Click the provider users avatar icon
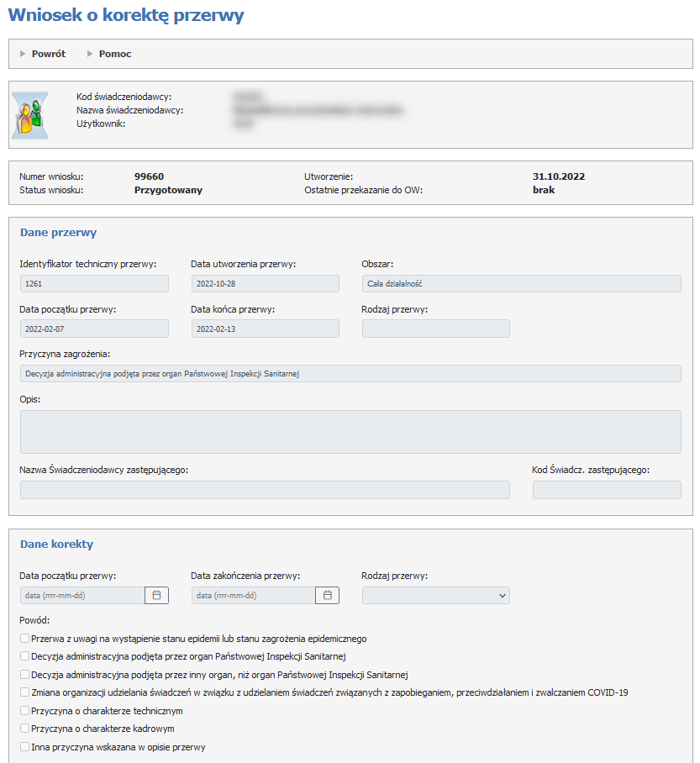 (29, 115)
